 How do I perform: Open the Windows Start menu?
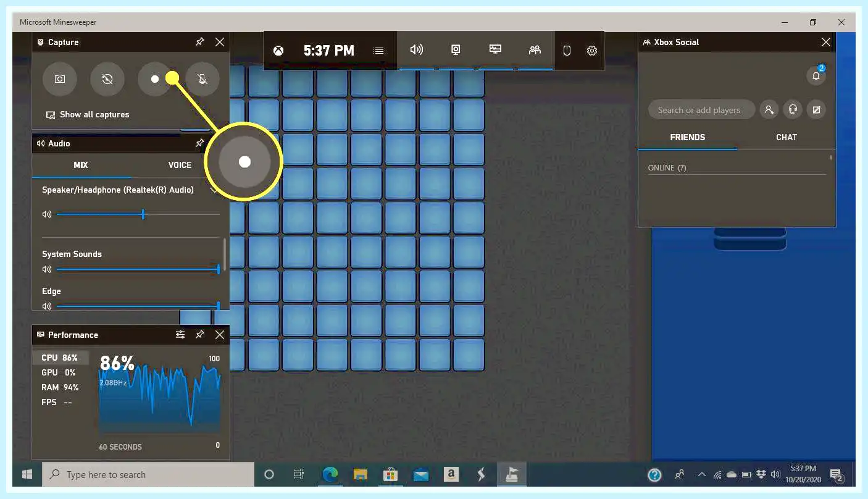click(27, 475)
